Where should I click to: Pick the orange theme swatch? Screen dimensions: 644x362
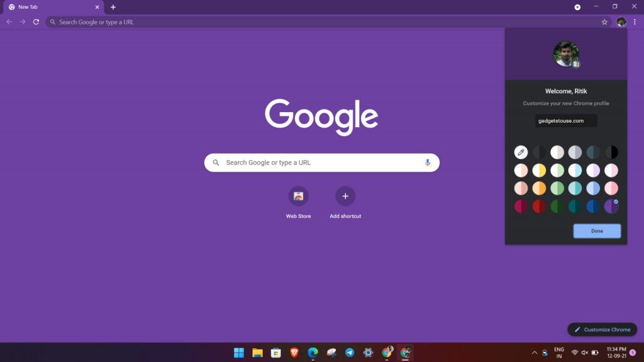pyautogui.click(x=539, y=188)
